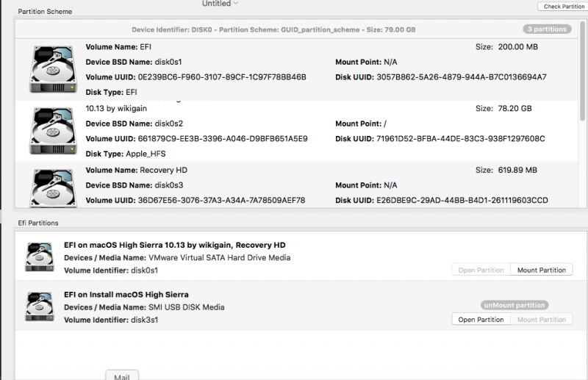This screenshot has height=380, width=588.
Task: Select text 'Device BSD Name: disk0s1'
Action: coord(134,62)
